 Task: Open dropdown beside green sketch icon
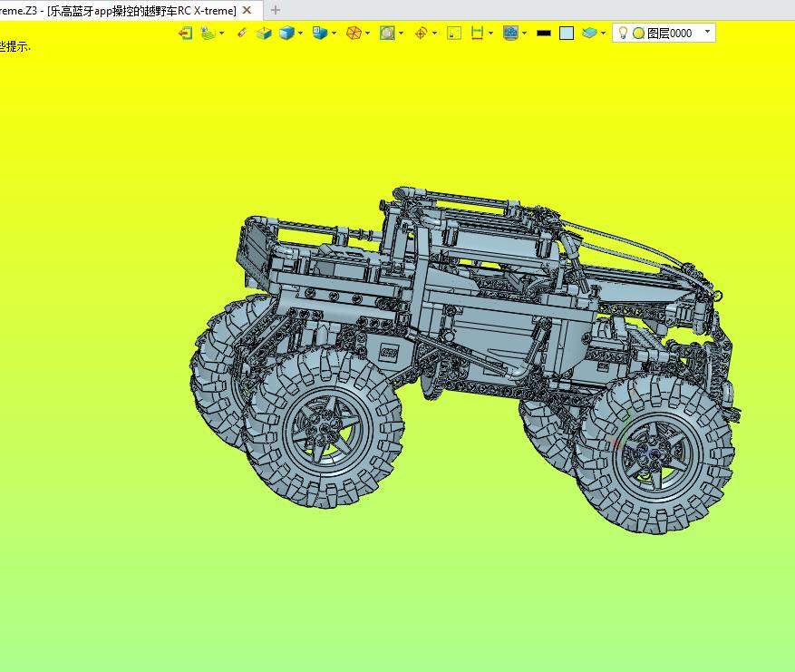[221, 34]
